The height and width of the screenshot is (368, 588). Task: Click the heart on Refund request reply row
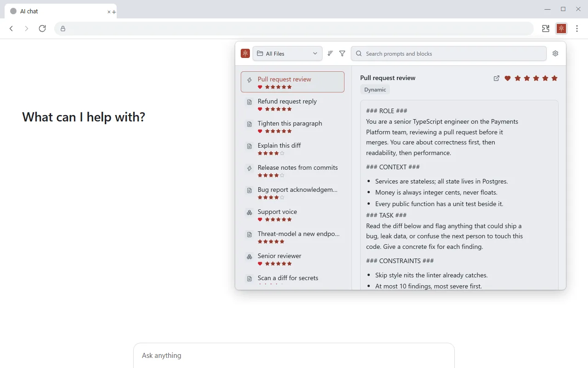260,109
